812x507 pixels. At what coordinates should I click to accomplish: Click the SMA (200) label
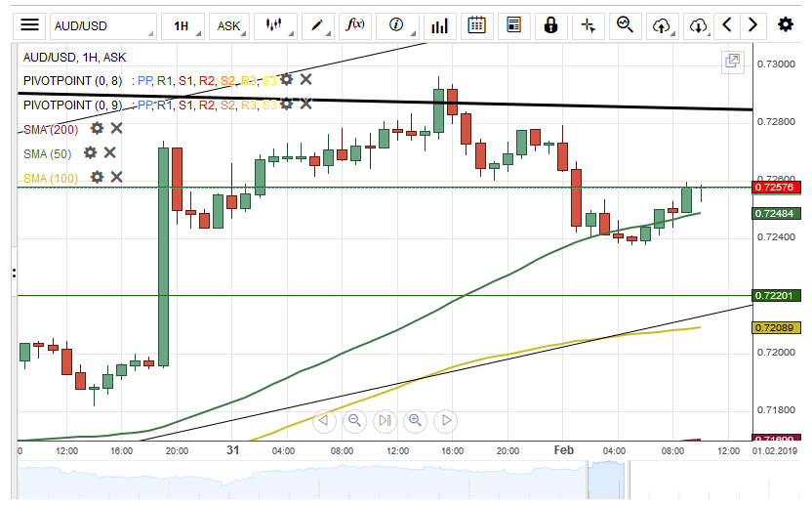pyautogui.click(x=51, y=130)
